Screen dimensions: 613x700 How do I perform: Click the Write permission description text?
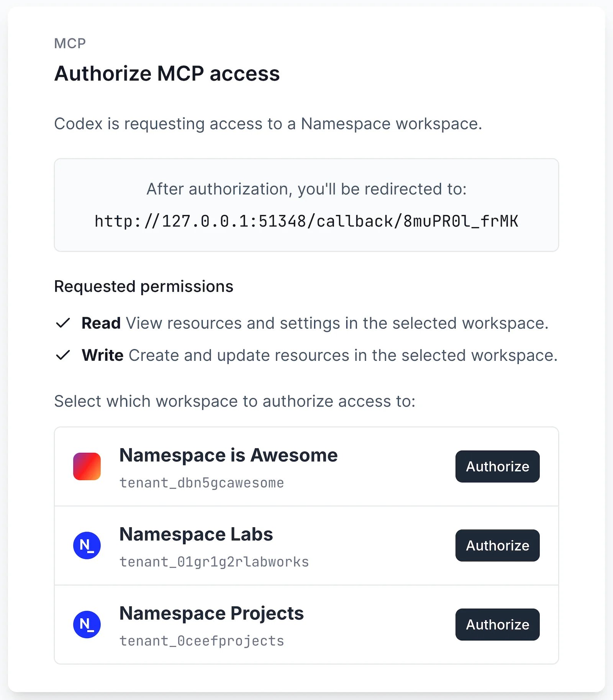point(343,355)
